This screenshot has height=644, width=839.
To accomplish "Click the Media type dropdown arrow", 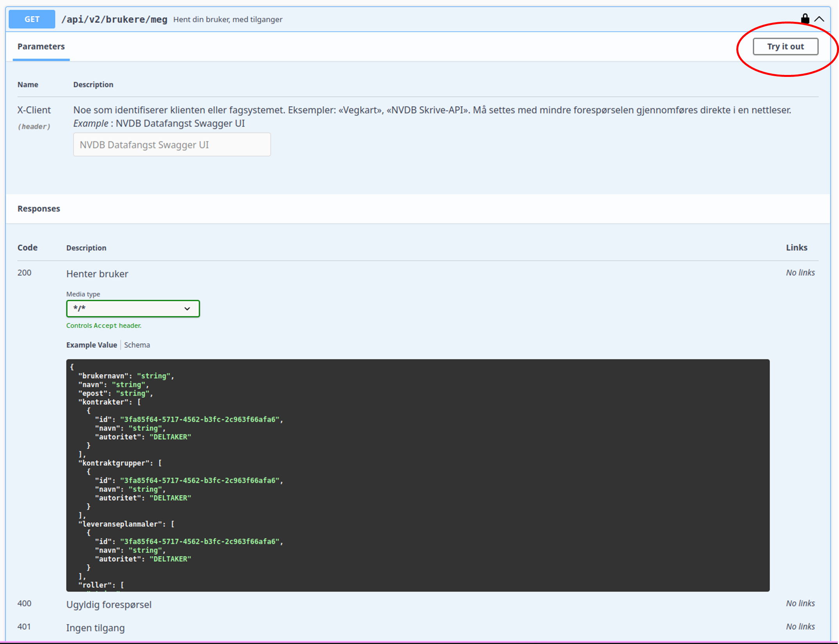I will (187, 308).
